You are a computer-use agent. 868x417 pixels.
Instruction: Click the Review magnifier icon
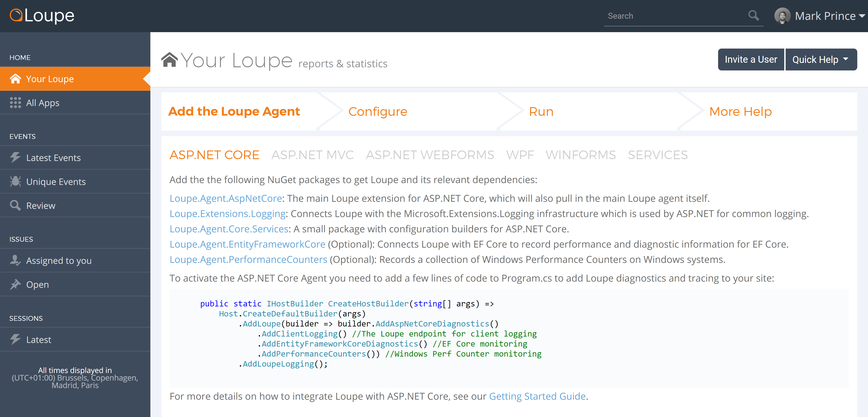pyautogui.click(x=16, y=205)
